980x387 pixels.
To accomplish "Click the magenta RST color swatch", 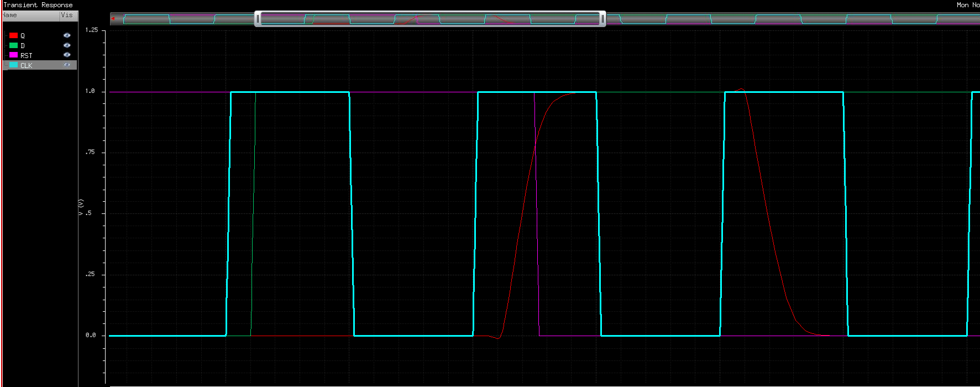I will pos(13,55).
